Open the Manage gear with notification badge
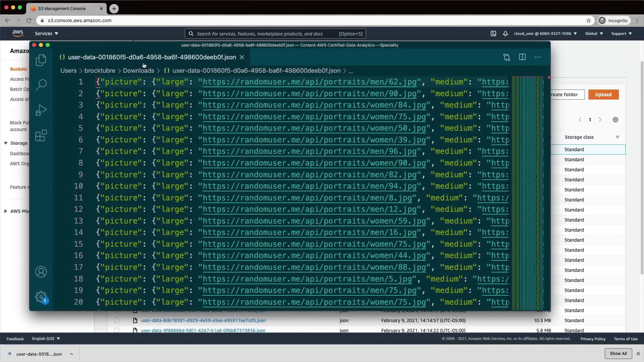644x362 pixels. (x=41, y=297)
